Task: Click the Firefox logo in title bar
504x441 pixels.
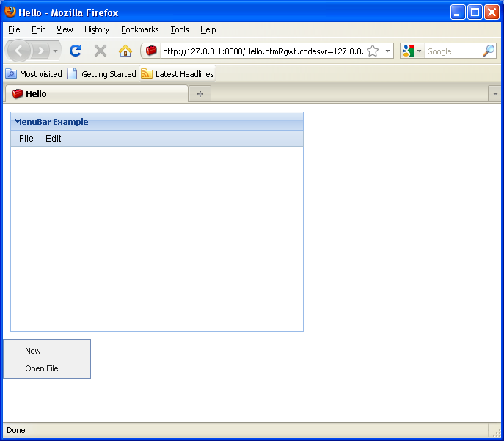Action: [x=10, y=12]
